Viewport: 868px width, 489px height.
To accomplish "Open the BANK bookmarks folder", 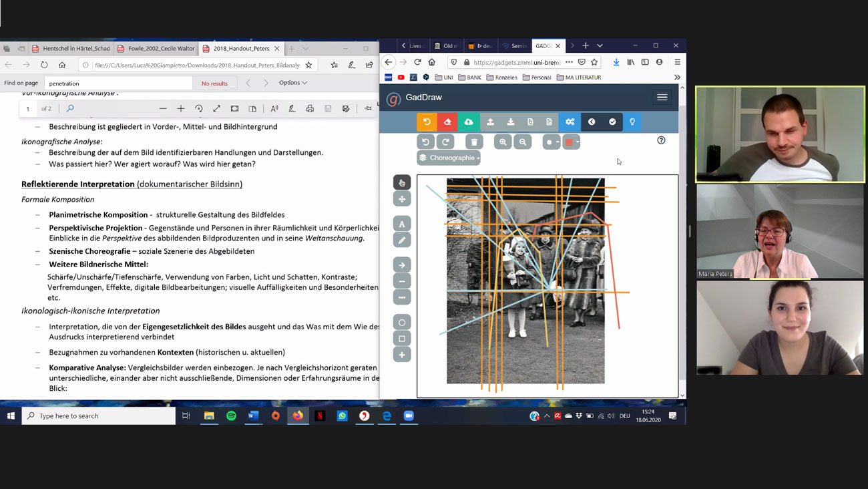I will (469, 77).
